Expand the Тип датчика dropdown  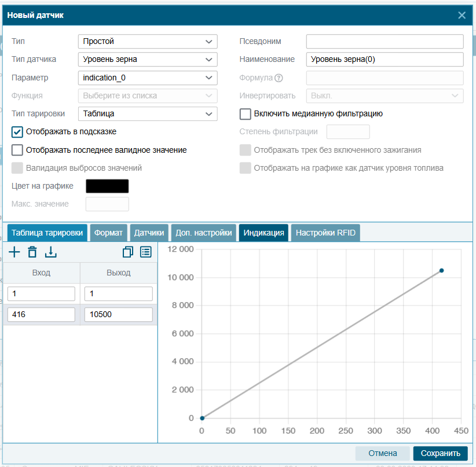click(x=148, y=60)
